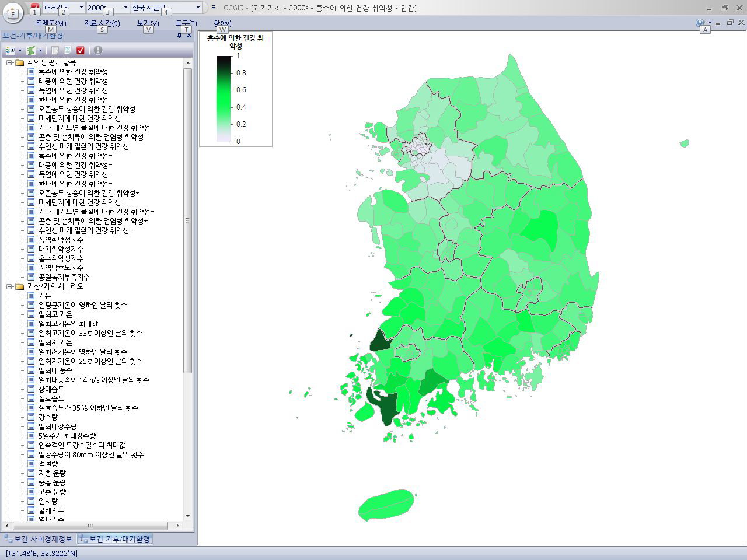The width and height of the screenshot is (747, 560).
Task: Click the 기온 item icon
Action: 31,296
